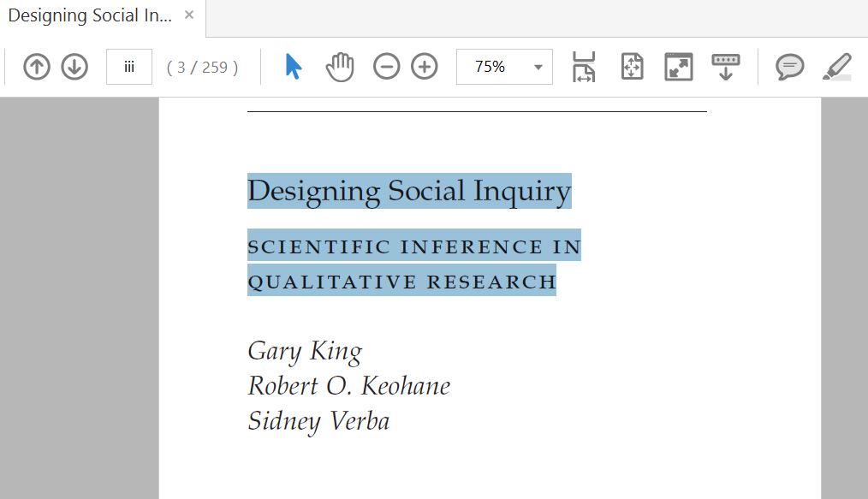Fit one full page to window
Image resolution: width=868 pixels, height=499 pixels.
point(632,67)
